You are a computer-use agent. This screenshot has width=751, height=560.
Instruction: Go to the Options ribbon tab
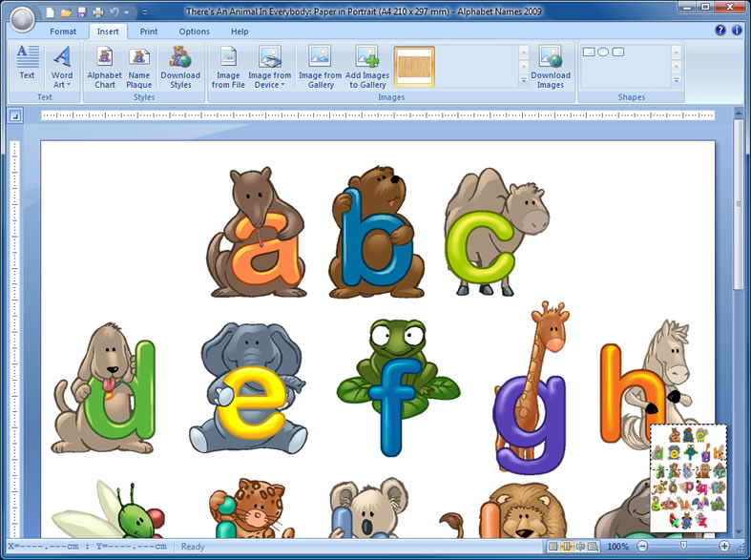(194, 31)
